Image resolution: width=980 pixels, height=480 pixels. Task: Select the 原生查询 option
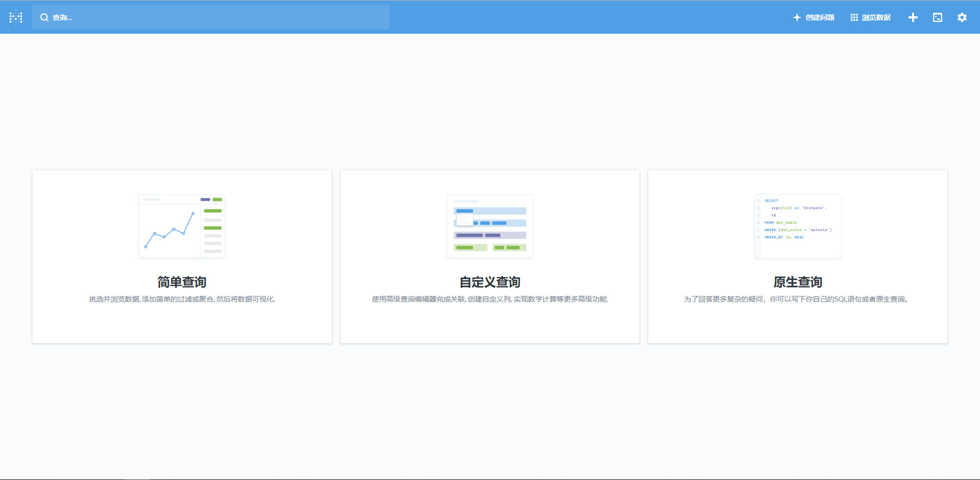[x=797, y=256]
